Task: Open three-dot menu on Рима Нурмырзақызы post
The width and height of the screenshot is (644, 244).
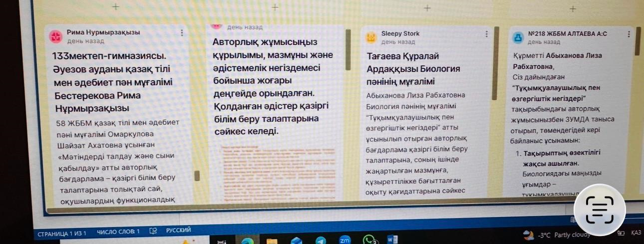Action: (182, 33)
